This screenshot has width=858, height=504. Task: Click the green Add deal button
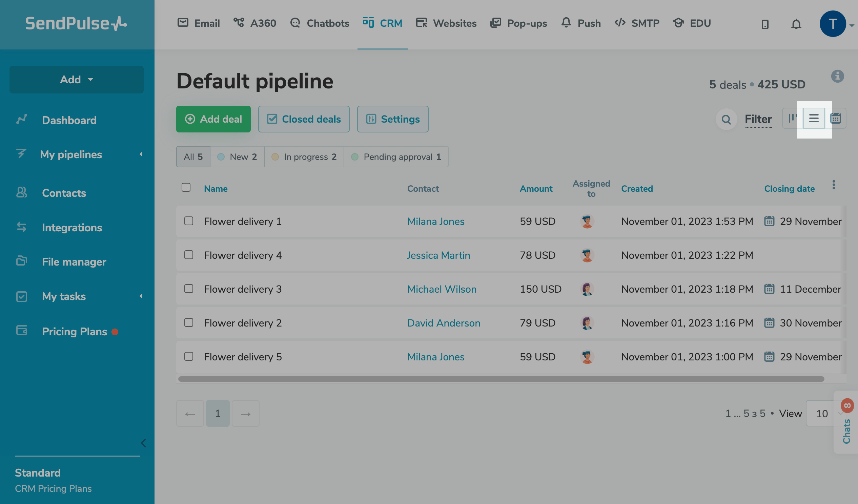pyautogui.click(x=213, y=119)
